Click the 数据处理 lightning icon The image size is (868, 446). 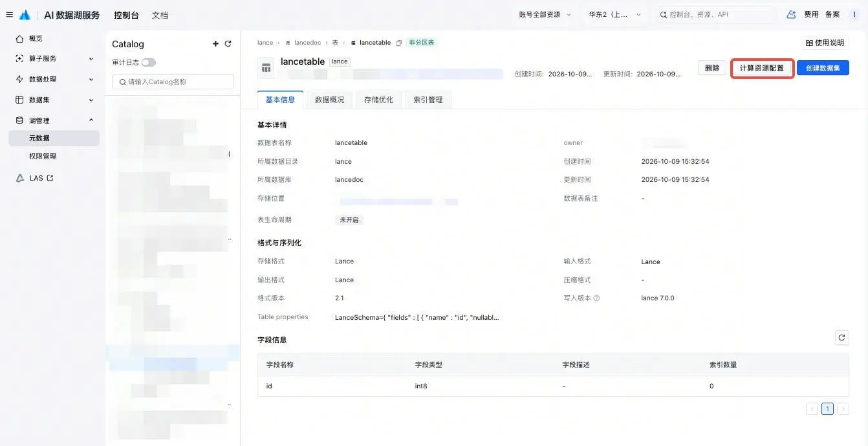tap(19, 79)
